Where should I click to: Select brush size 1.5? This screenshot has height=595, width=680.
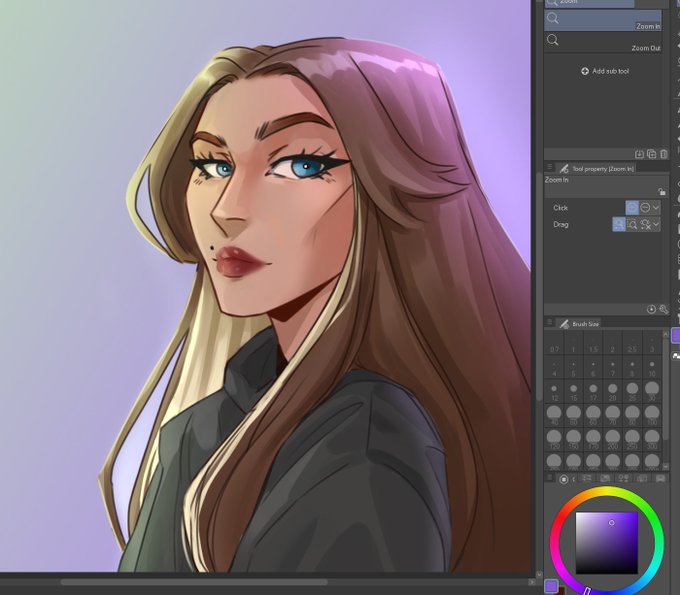click(x=593, y=344)
